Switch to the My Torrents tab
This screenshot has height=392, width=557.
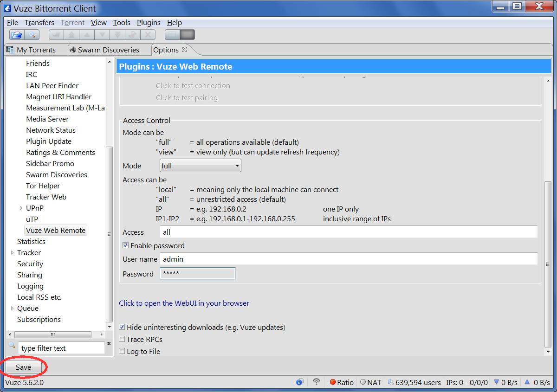[35, 50]
